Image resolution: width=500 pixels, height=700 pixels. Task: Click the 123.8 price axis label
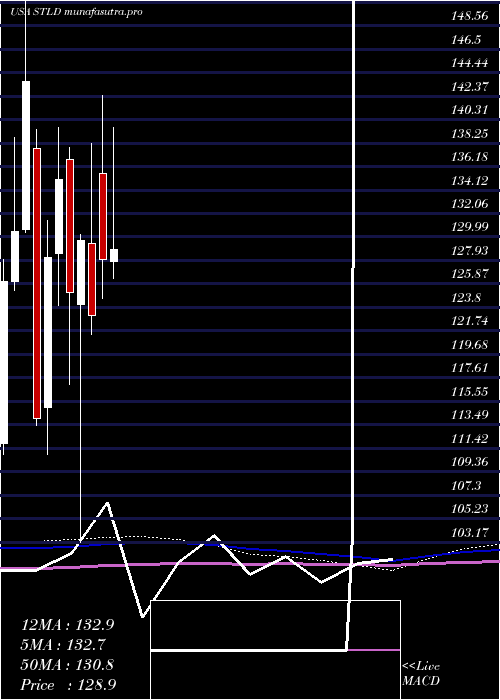click(466, 298)
